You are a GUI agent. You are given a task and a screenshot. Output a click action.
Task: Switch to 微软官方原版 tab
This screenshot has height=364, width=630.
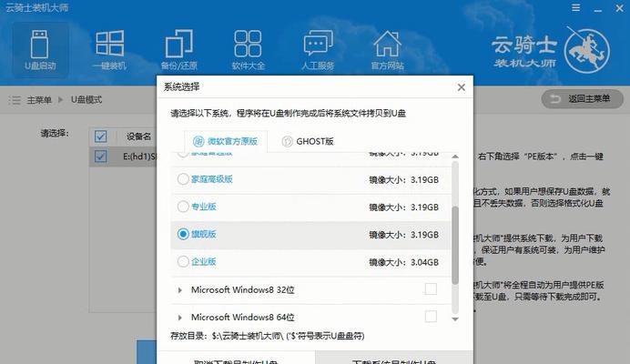(226, 141)
